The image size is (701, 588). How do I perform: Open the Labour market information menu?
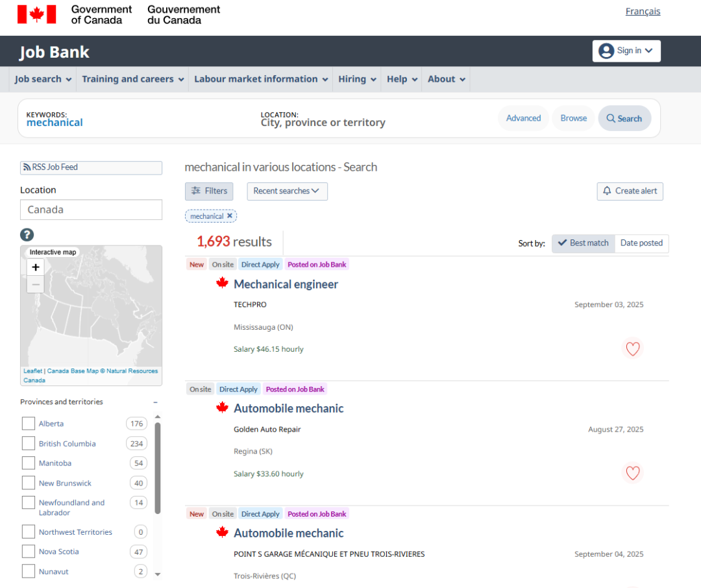pos(262,79)
